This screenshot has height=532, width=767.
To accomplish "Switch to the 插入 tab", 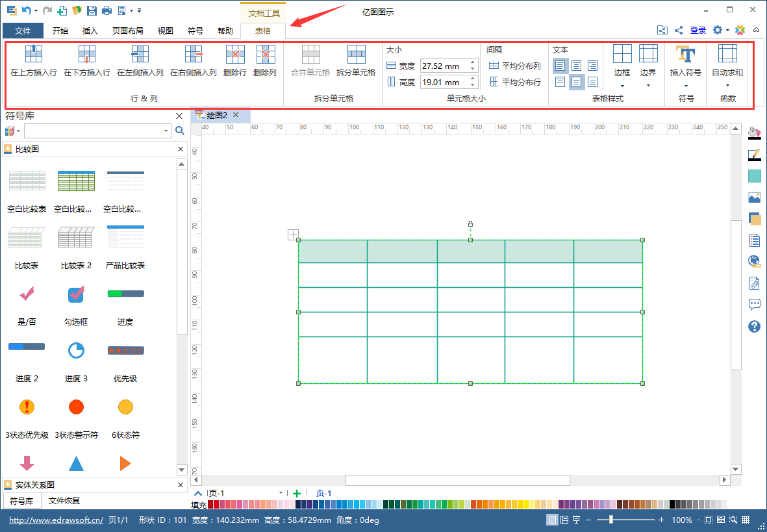I will point(90,31).
